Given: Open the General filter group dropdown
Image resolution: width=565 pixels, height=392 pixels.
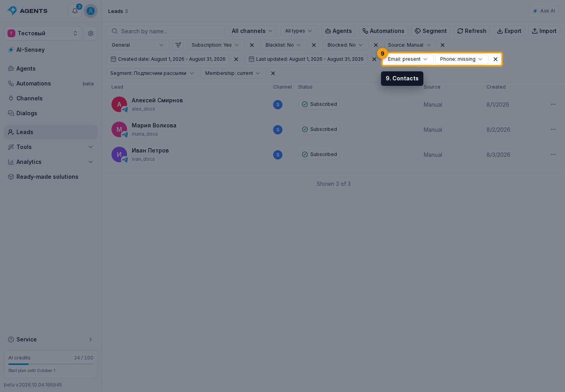Looking at the screenshot, I should tap(138, 45).
